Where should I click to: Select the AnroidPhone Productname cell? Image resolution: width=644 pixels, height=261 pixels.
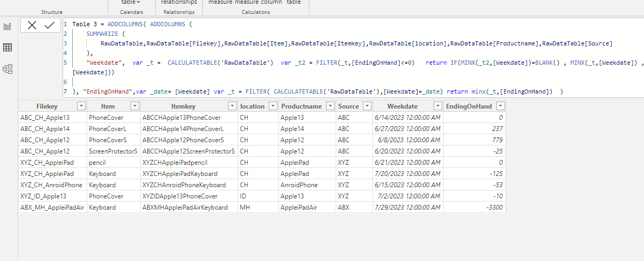[307, 185]
